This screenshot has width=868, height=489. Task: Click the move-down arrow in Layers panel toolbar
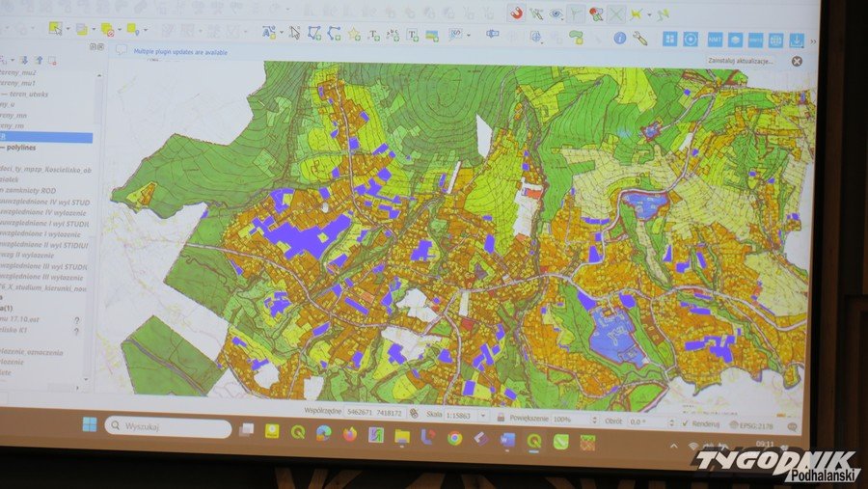point(24,60)
